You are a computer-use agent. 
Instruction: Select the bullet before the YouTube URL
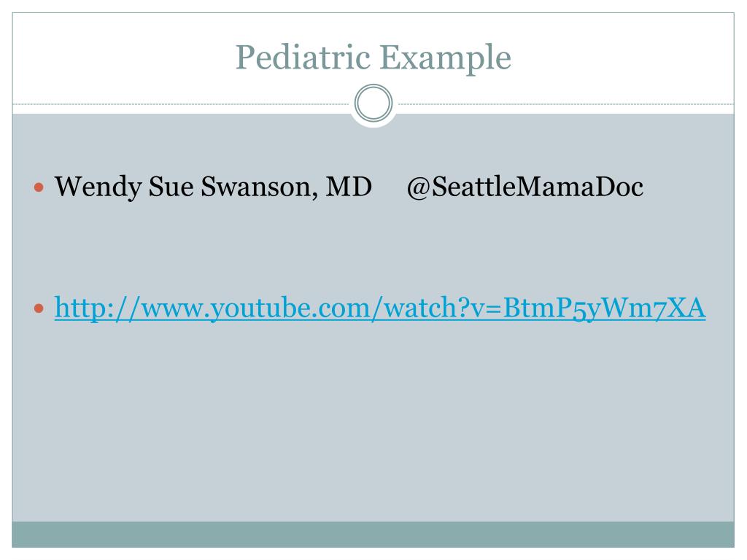point(41,310)
